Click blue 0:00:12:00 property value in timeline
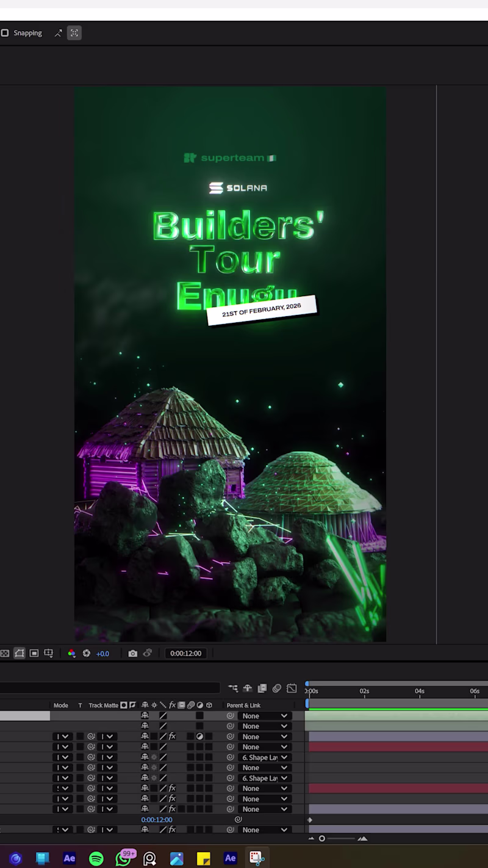 [x=157, y=820]
